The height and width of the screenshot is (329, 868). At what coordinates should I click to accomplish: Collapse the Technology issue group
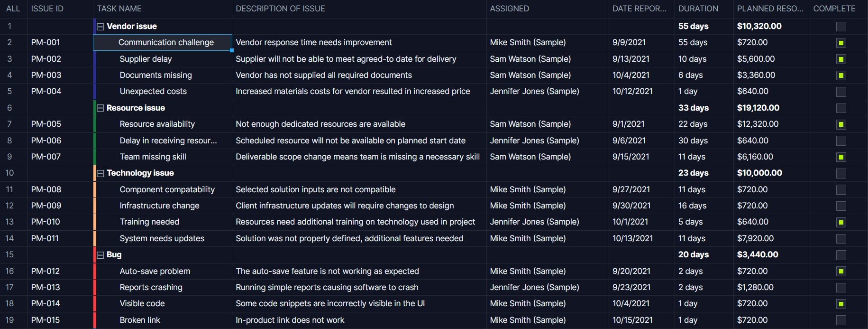click(101, 173)
